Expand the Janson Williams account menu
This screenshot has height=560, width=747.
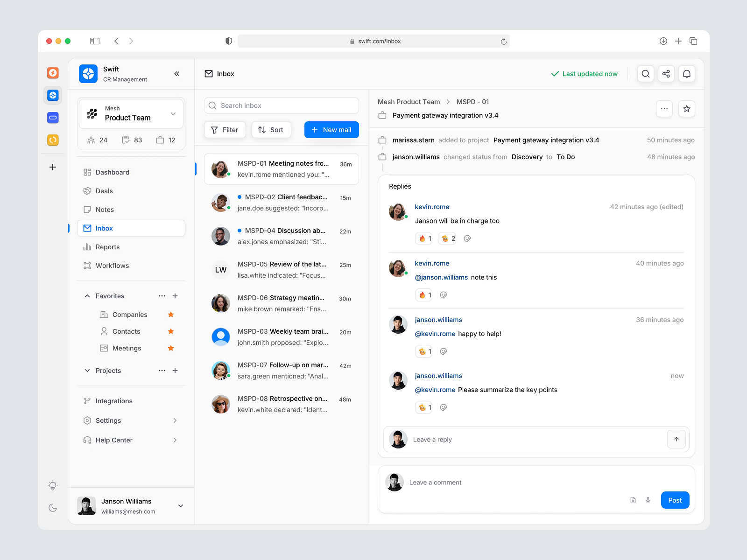pos(180,505)
